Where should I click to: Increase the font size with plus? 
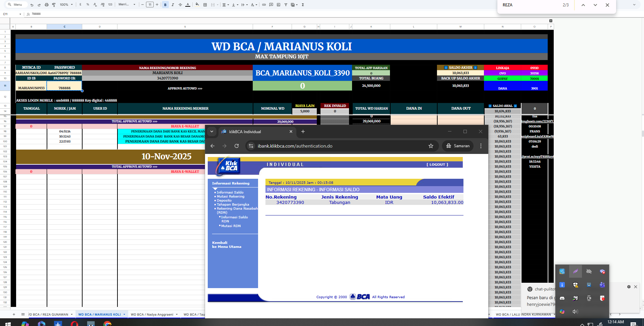157,5
